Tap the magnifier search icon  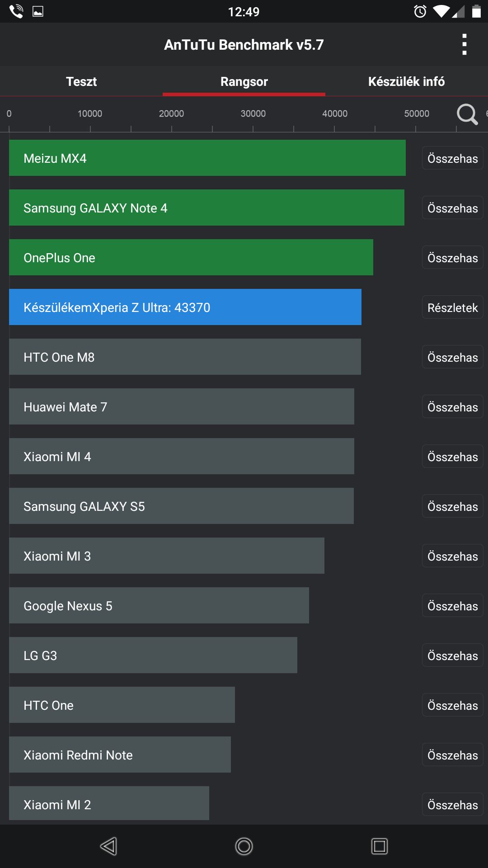click(467, 114)
